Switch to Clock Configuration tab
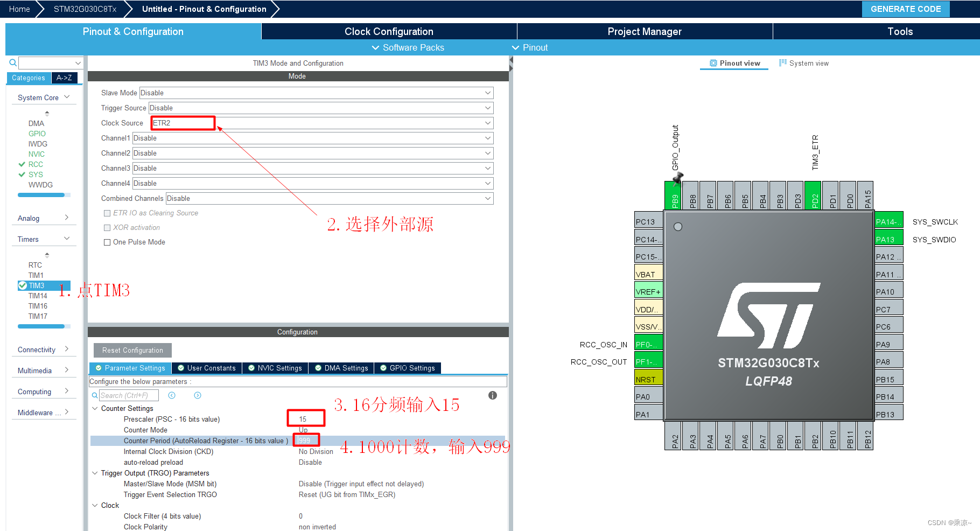The height and width of the screenshot is (531, 980). tap(389, 31)
